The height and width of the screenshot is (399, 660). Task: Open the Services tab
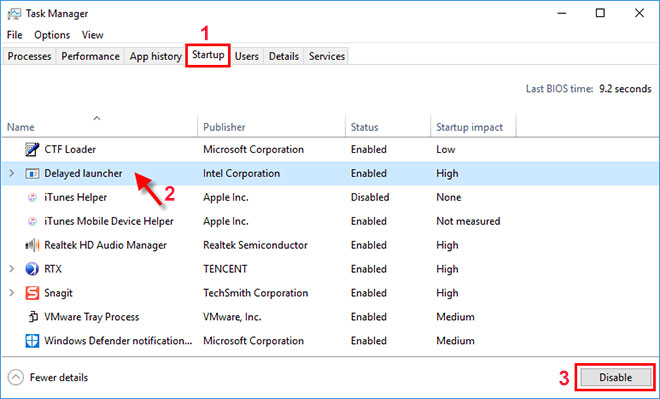327,56
